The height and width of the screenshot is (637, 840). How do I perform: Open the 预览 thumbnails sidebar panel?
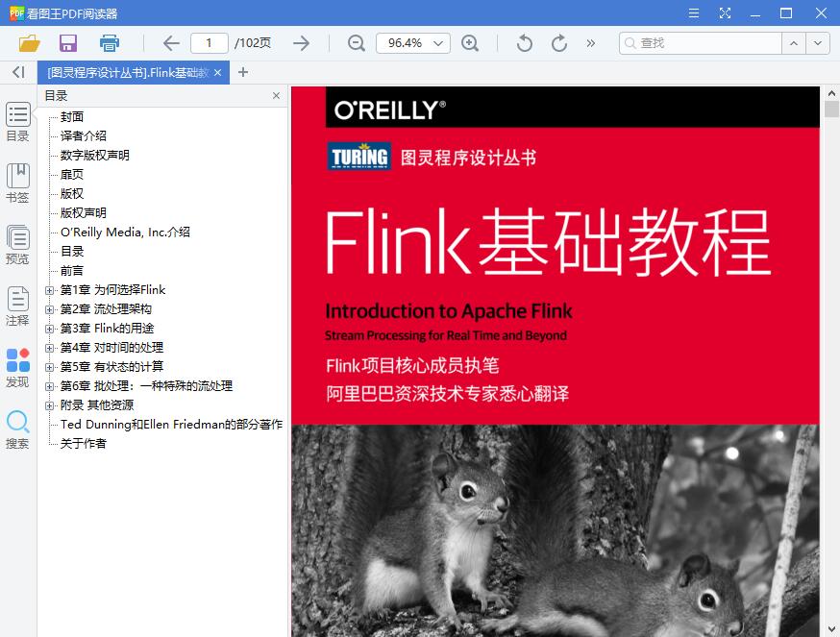[x=17, y=245]
